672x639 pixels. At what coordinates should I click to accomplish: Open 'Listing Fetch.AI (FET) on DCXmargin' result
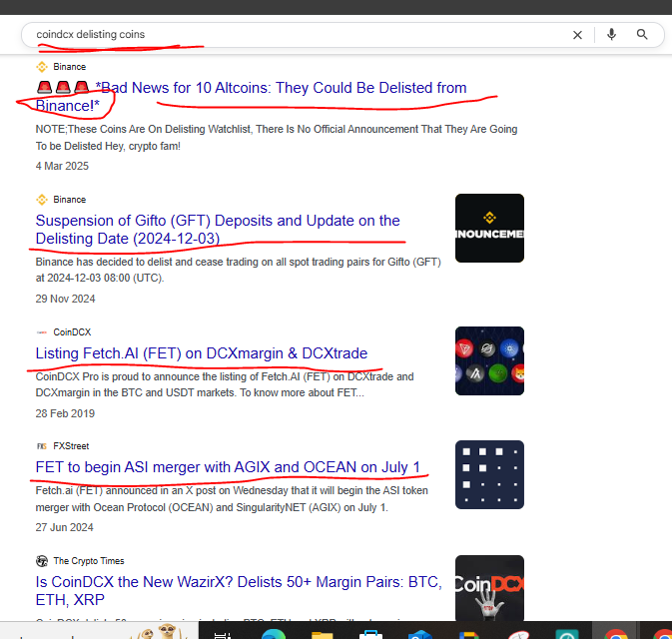202,353
